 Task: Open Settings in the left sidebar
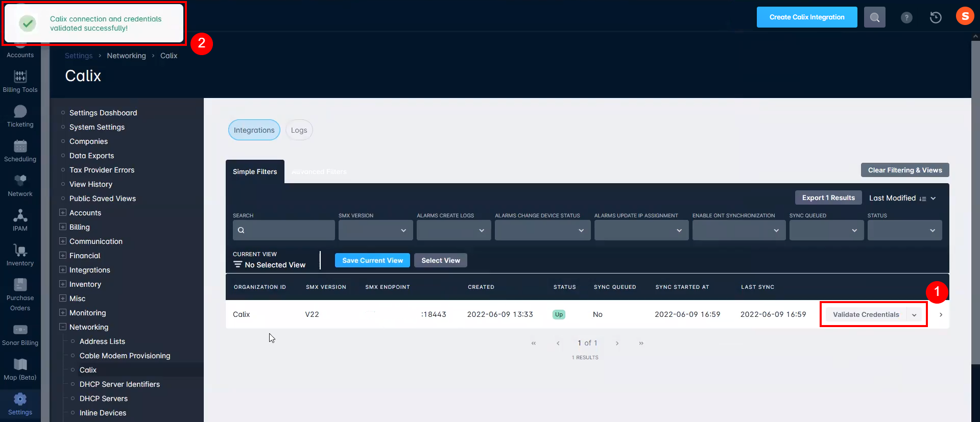coord(20,404)
